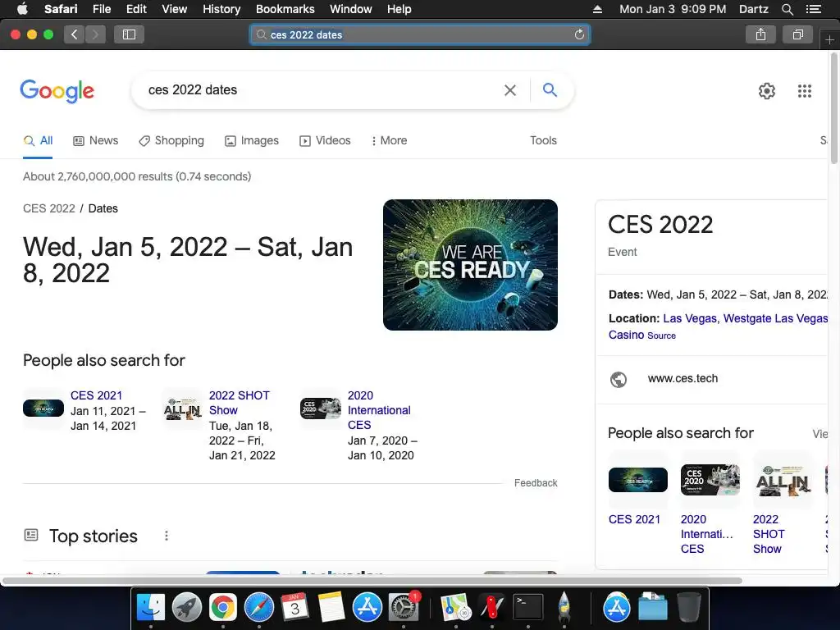The image size is (840, 630).
Task: Click inside the Google search input
Action: pyautogui.click(x=322, y=90)
